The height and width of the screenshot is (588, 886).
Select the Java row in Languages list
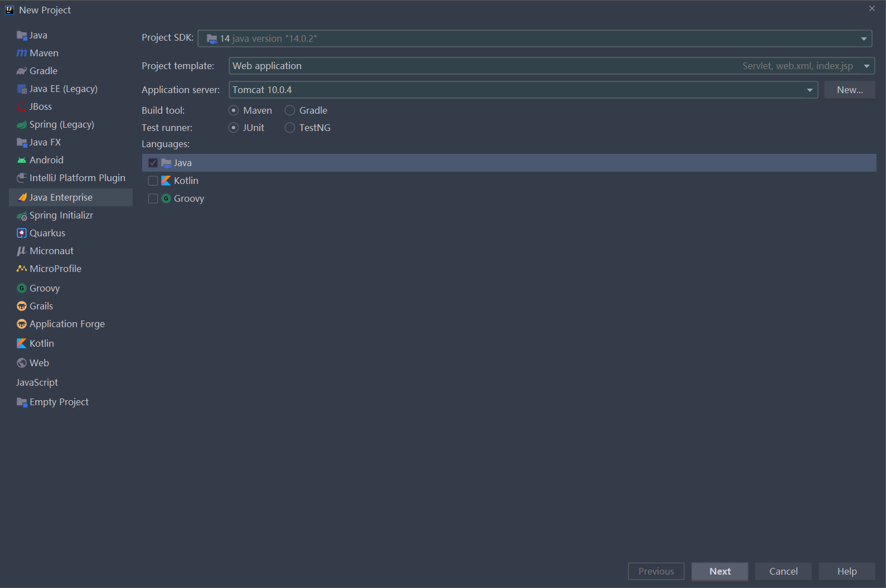509,163
